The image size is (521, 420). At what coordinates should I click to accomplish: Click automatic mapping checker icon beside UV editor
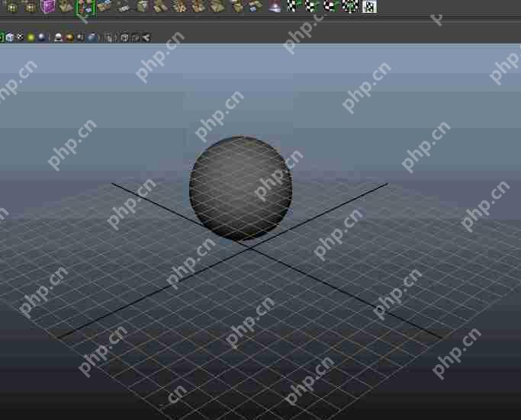350,6
